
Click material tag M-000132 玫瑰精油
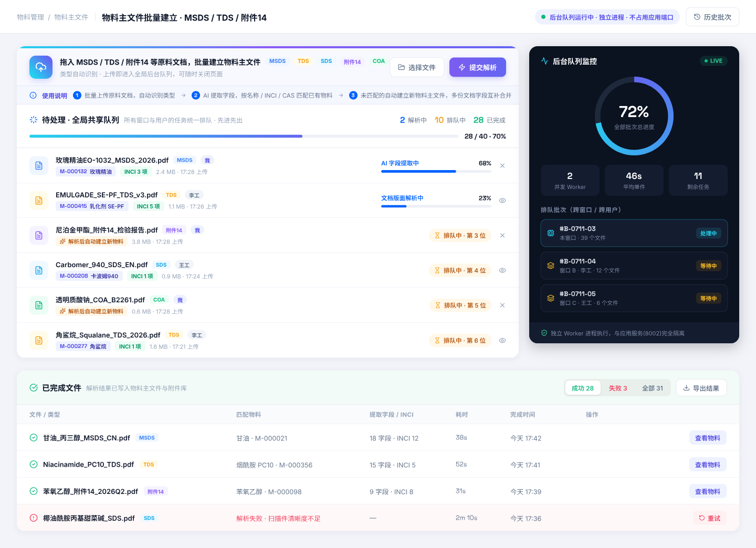click(x=86, y=172)
